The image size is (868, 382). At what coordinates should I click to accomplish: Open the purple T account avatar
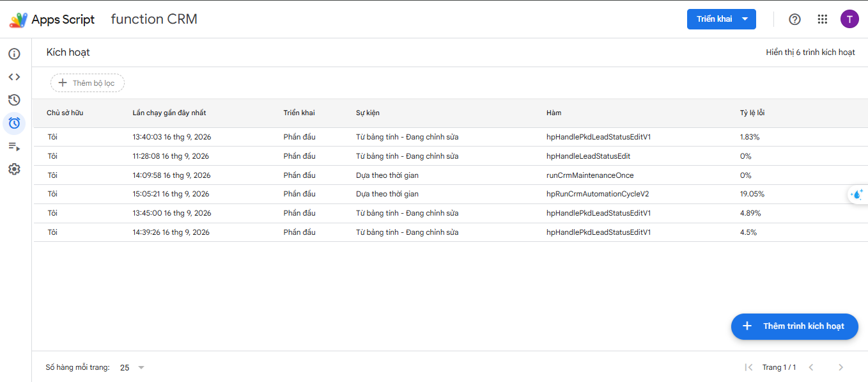pyautogui.click(x=849, y=19)
